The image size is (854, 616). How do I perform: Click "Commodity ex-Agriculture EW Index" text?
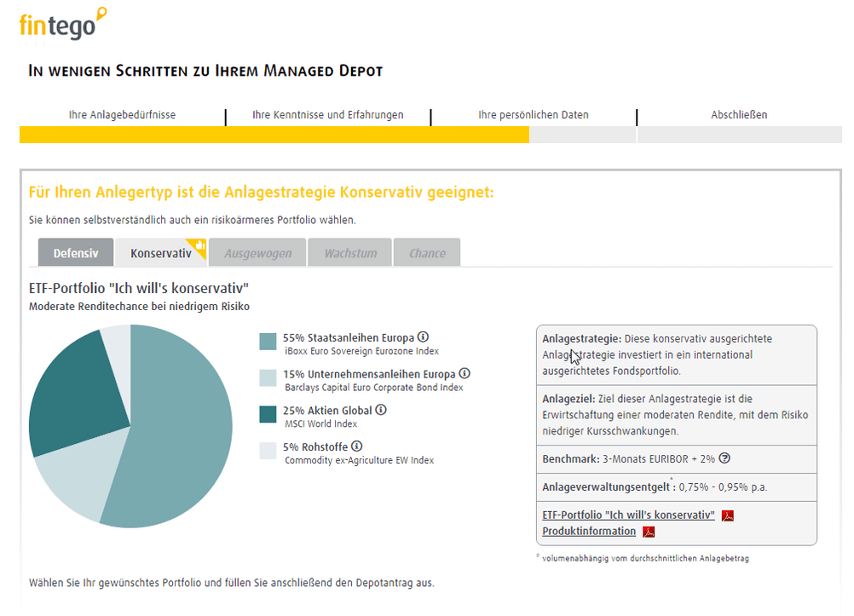[x=360, y=461]
